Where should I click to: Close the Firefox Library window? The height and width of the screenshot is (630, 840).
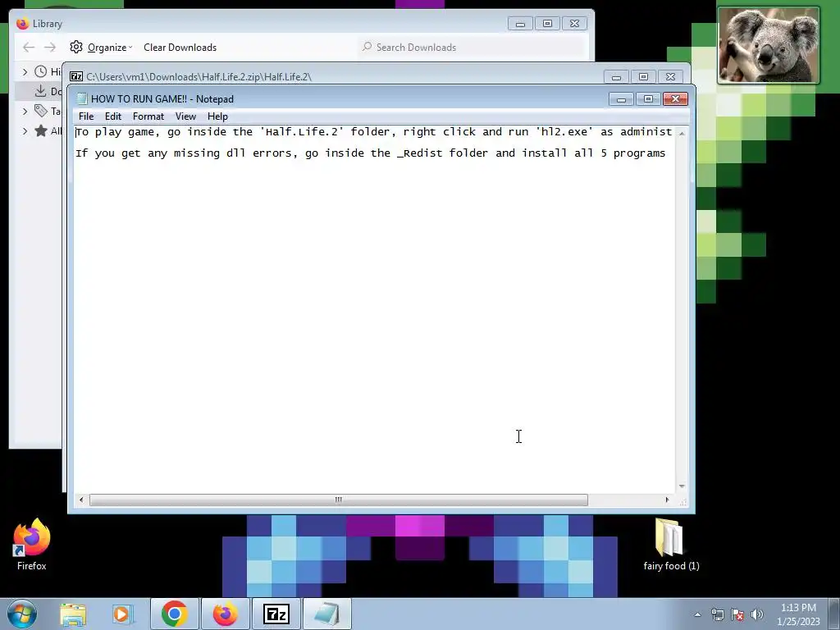pos(574,24)
